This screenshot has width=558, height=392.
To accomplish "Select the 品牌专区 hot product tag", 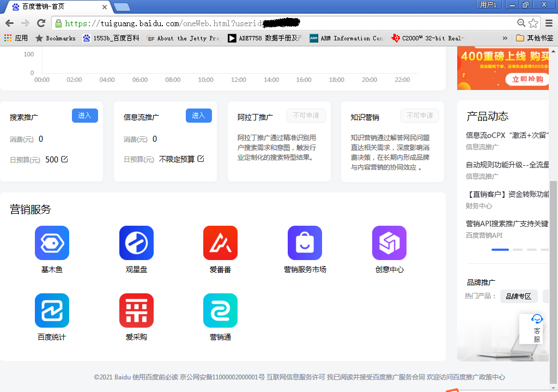I will click(519, 296).
